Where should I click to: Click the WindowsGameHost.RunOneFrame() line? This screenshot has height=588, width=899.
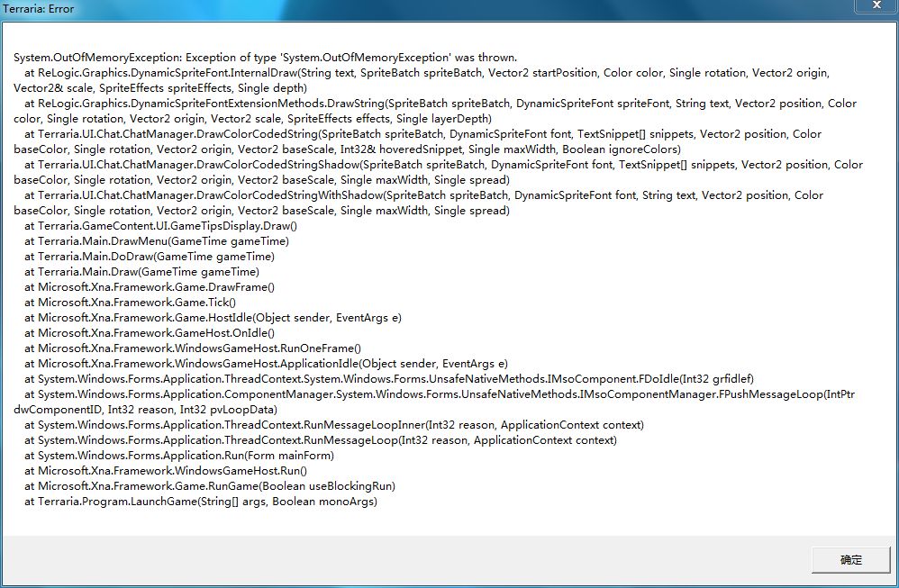coord(193,348)
